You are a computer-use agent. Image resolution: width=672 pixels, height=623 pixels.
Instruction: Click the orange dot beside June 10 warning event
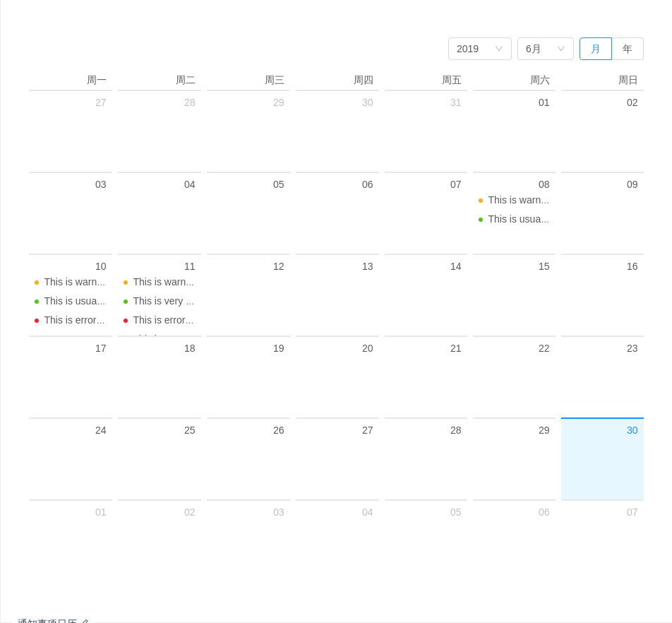[x=37, y=282]
